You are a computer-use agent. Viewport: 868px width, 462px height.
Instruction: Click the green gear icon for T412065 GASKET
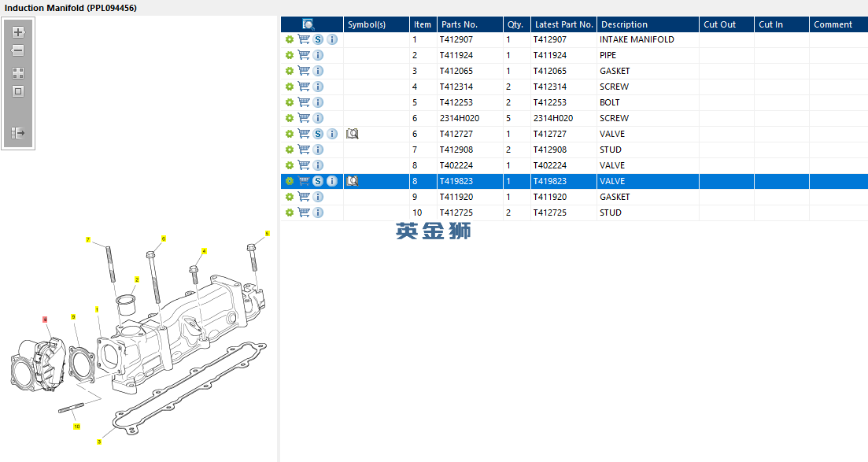pos(290,71)
